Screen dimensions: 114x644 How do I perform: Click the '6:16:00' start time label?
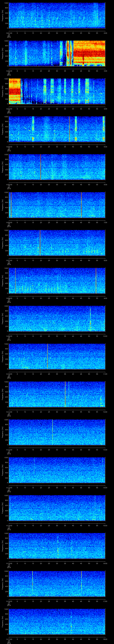click(9, 601)
